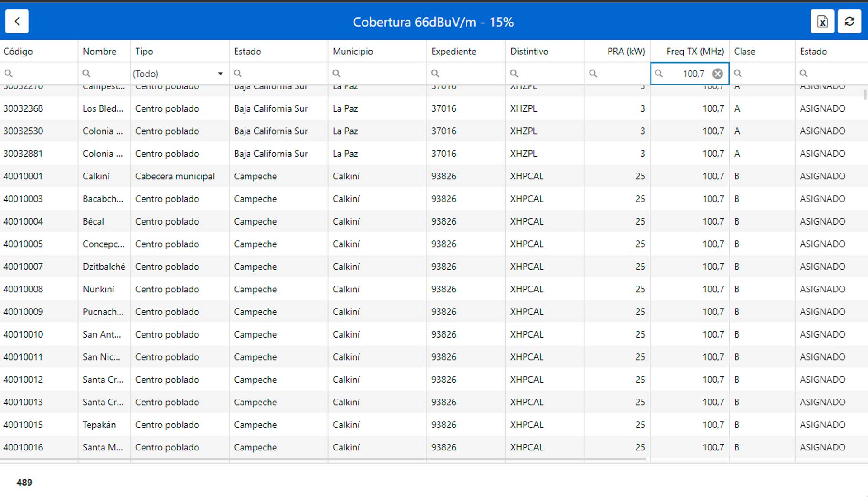Select row with código 30032368
This screenshot has height=497, width=868.
pos(434,108)
